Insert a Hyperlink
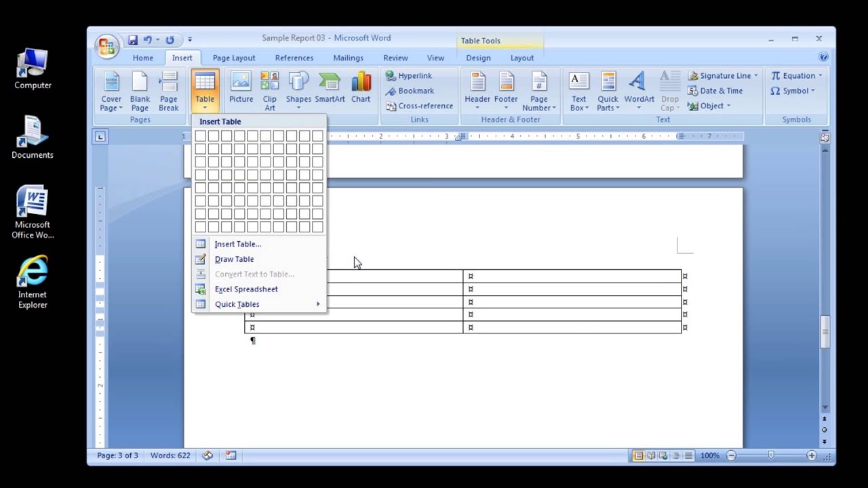This screenshot has height=488, width=868. pos(408,76)
